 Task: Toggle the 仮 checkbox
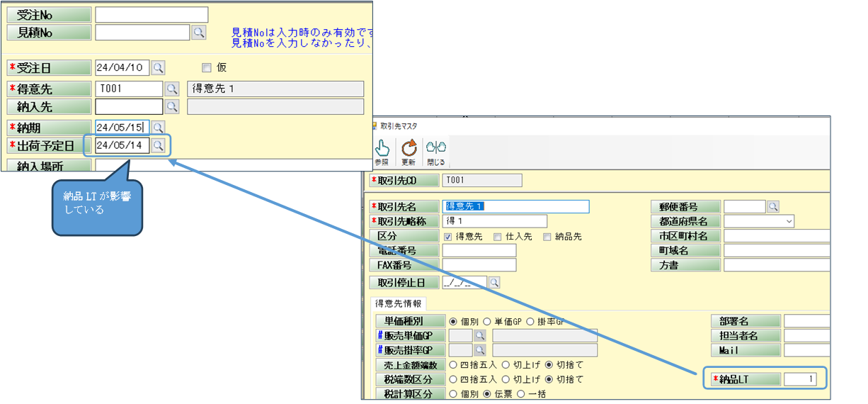[207, 68]
